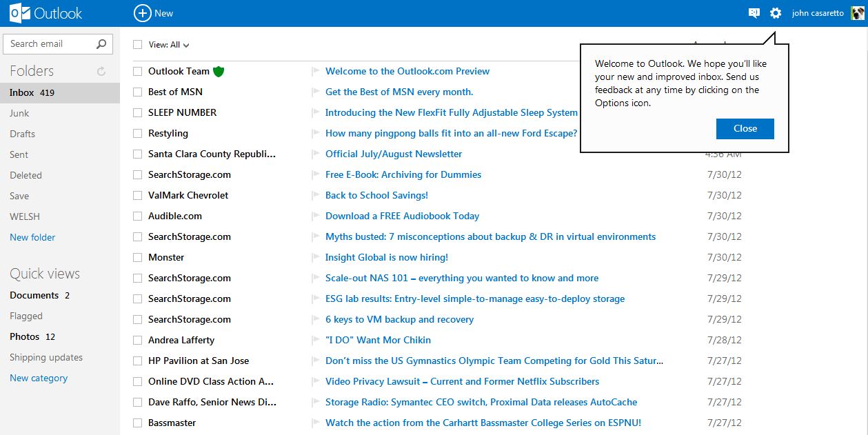Screen dimensions: 868x435
Task: Flag the Video Privacy Lawsuit email
Action: (x=316, y=381)
